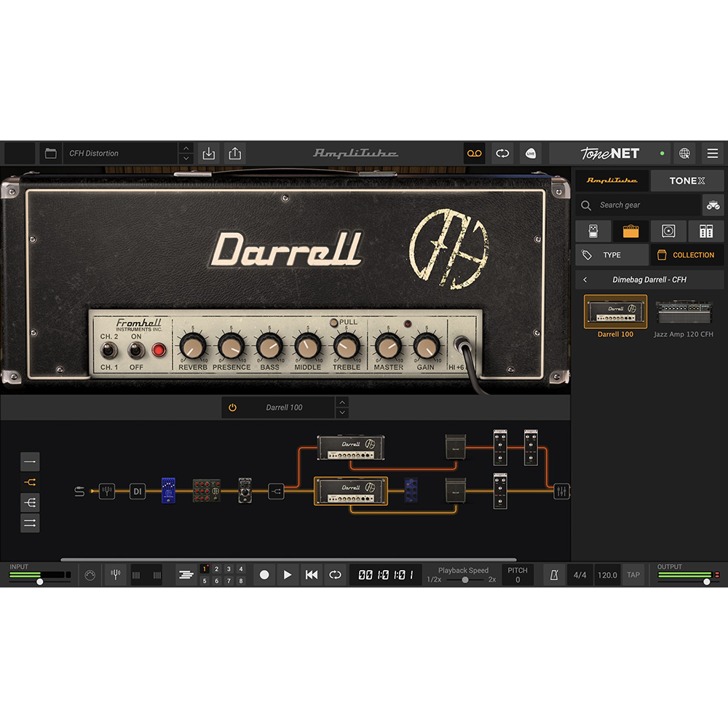Activate Live mode with the LIVE icon
This screenshot has width=728, height=728.
[531, 154]
